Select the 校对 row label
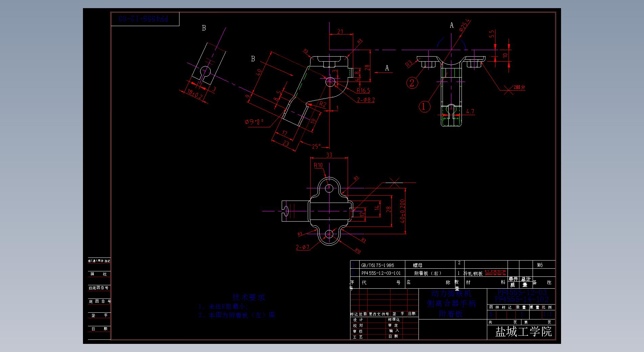This screenshot has width=644, height=352. [358, 325]
